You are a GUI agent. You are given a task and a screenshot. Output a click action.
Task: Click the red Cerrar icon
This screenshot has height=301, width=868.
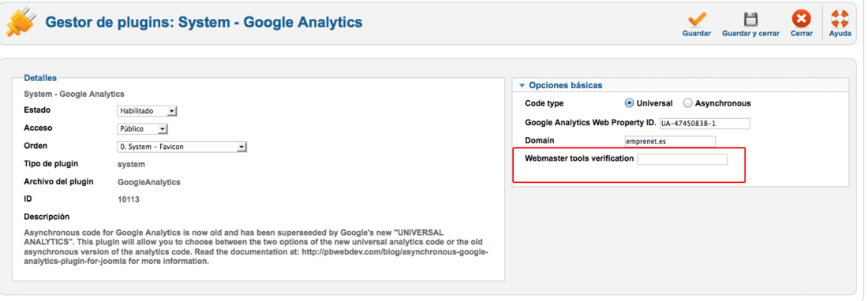point(801,19)
